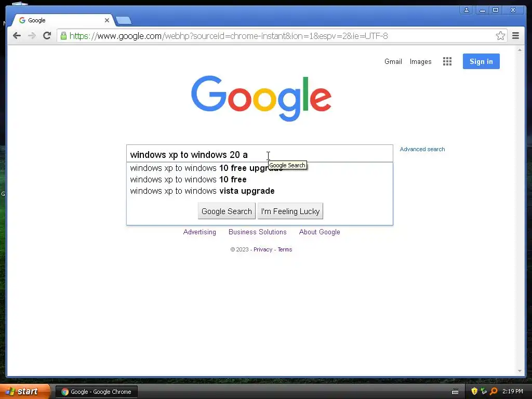
Task: Open the Chrome hamburger menu
Action: [x=515, y=36]
